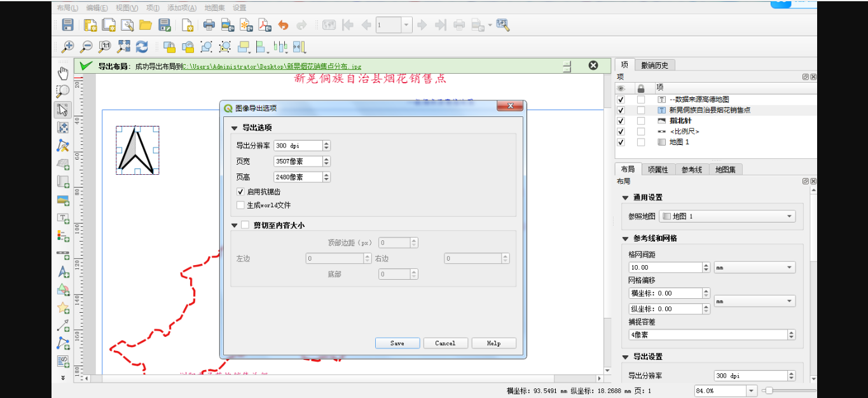Viewport: 868px width, 398px height.
Task: Click the Help button in export dialog
Action: 493,343
